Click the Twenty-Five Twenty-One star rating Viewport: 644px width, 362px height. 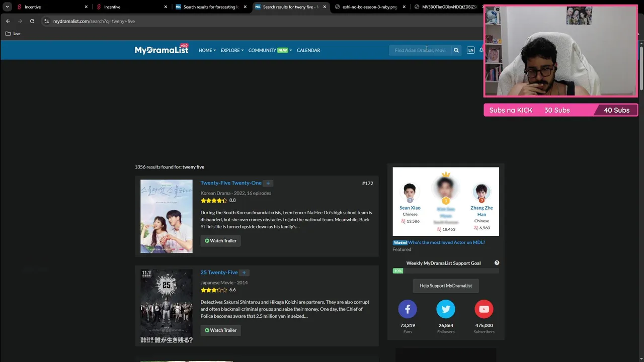[214, 201]
